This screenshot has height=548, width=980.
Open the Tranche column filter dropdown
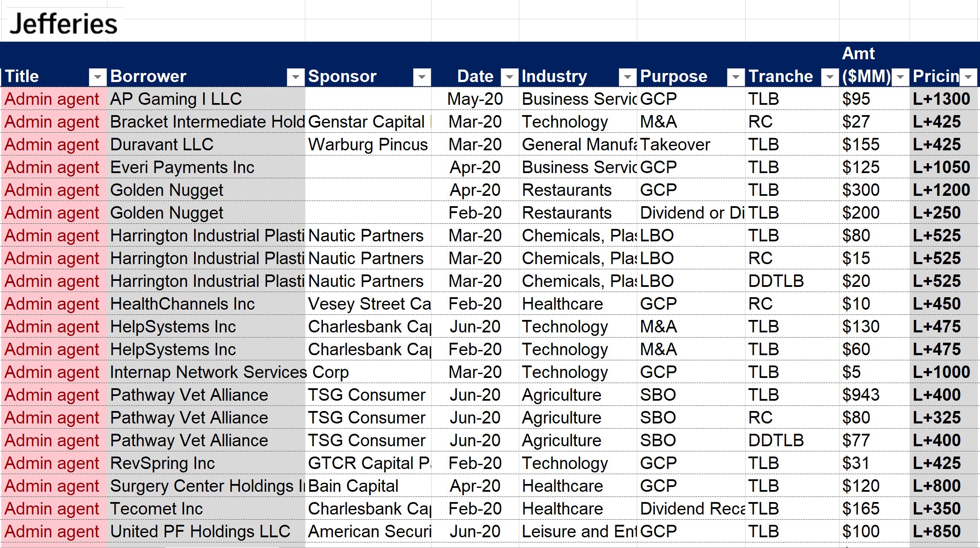point(830,77)
